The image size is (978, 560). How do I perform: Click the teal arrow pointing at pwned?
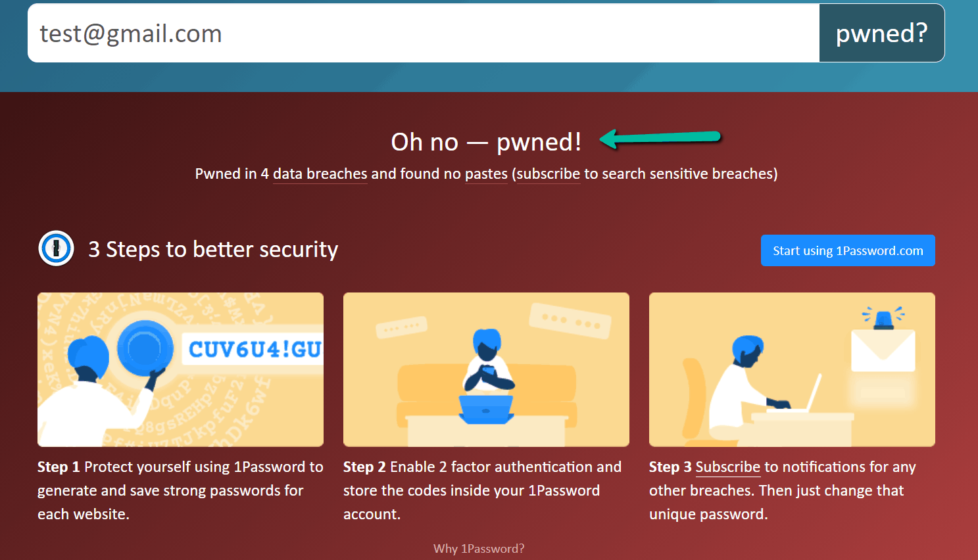point(660,138)
